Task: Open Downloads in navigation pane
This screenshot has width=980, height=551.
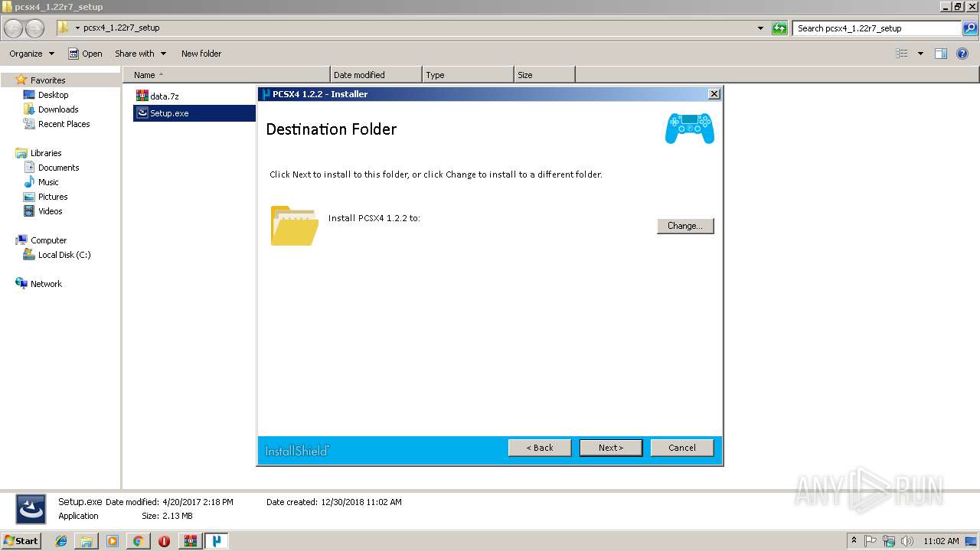Action: [58, 109]
